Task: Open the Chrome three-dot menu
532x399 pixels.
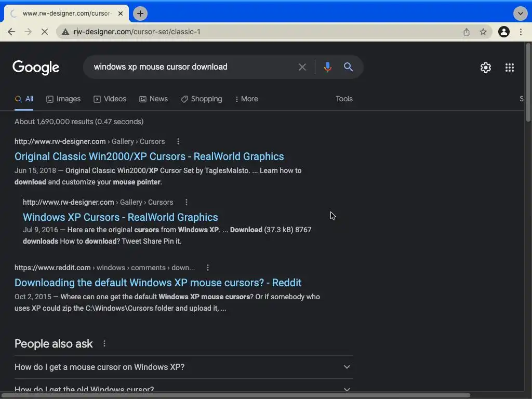Action: [x=521, y=32]
